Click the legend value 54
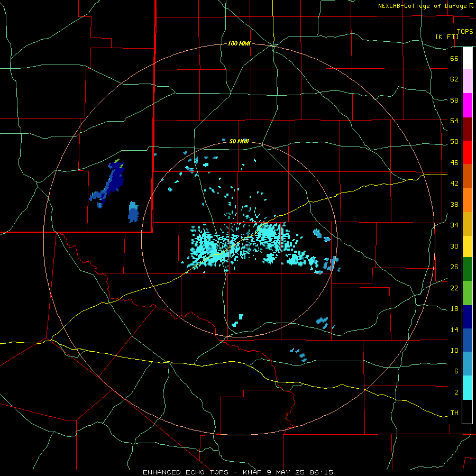Screen dimensions: 476x476 click(x=454, y=121)
